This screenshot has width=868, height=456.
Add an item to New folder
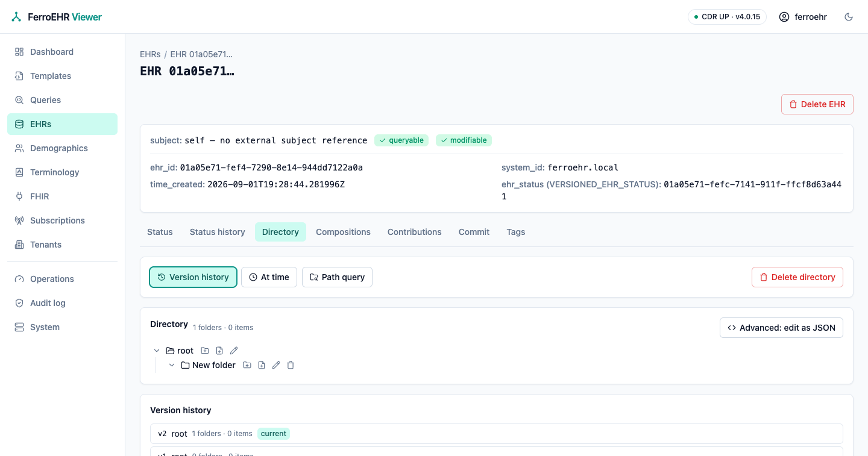pos(262,365)
